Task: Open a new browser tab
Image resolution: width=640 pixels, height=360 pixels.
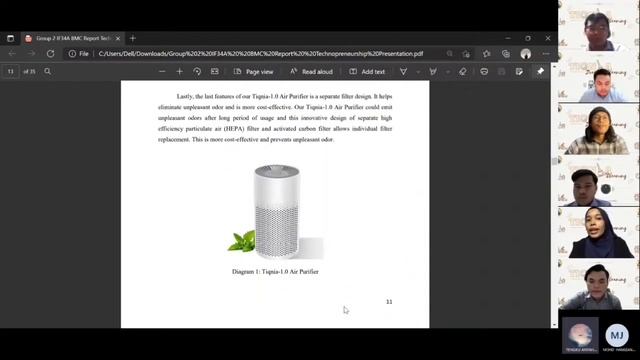Action: click(132, 38)
